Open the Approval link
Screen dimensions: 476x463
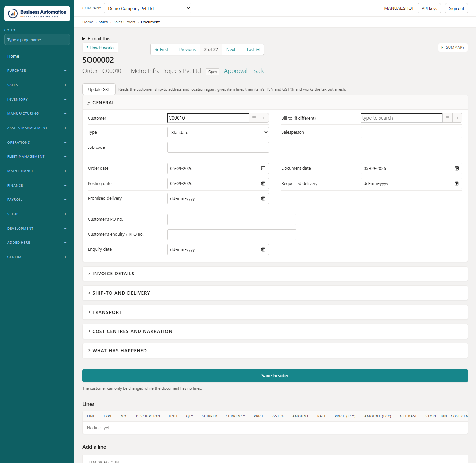coord(236,71)
